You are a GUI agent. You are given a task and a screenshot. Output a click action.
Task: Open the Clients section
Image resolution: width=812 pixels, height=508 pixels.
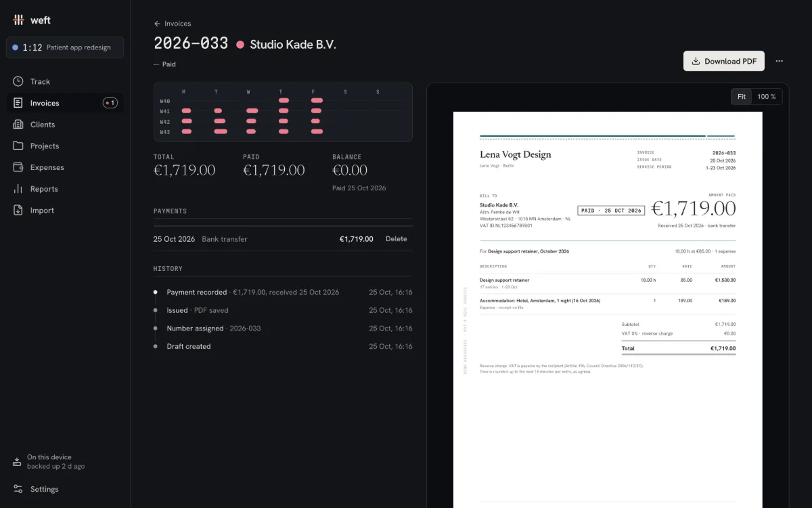65,125
